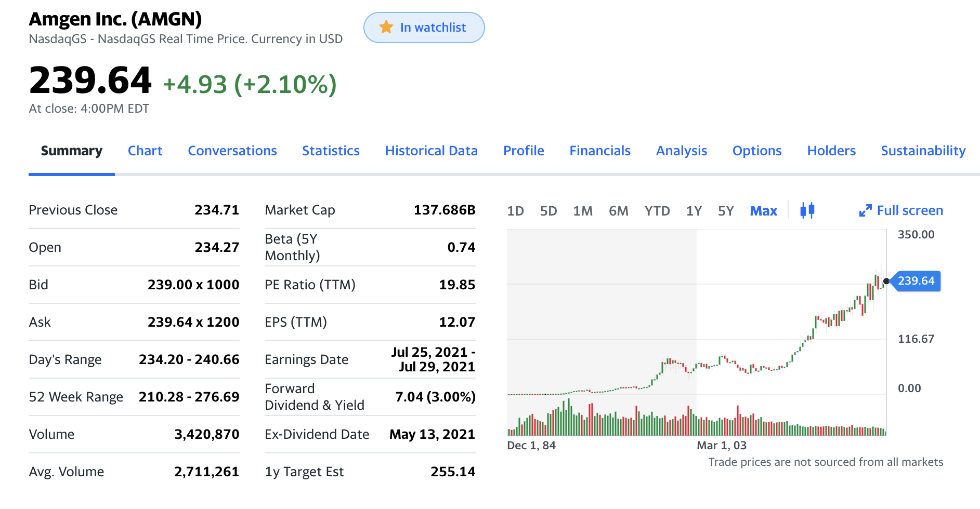Click the PE Ratio (TTM) label

(x=310, y=285)
